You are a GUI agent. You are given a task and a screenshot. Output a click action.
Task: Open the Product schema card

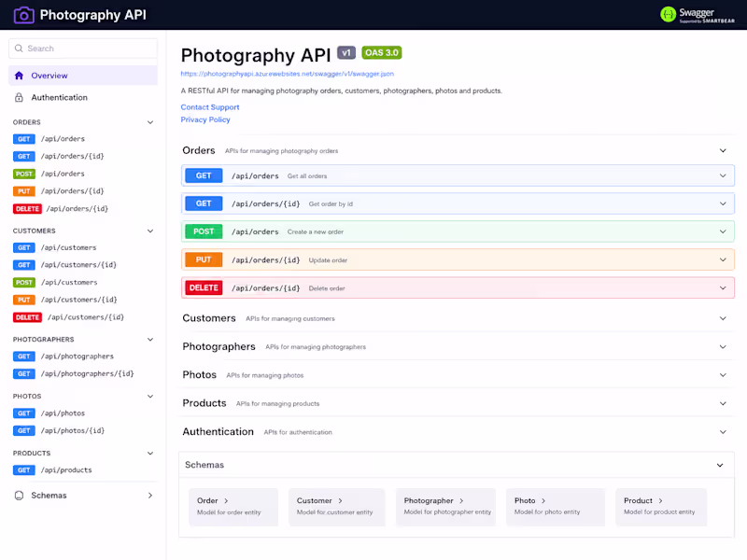tap(661, 507)
